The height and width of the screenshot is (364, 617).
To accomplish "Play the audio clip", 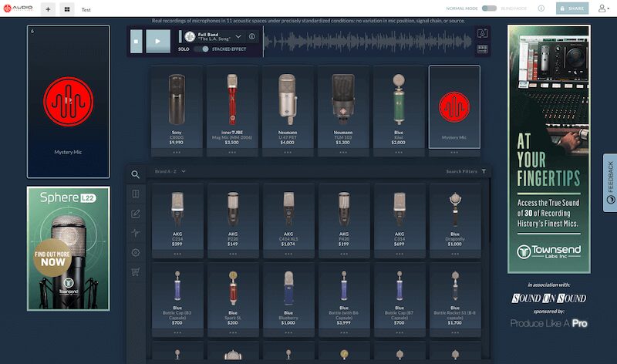I will pyautogui.click(x=158, y=42).
